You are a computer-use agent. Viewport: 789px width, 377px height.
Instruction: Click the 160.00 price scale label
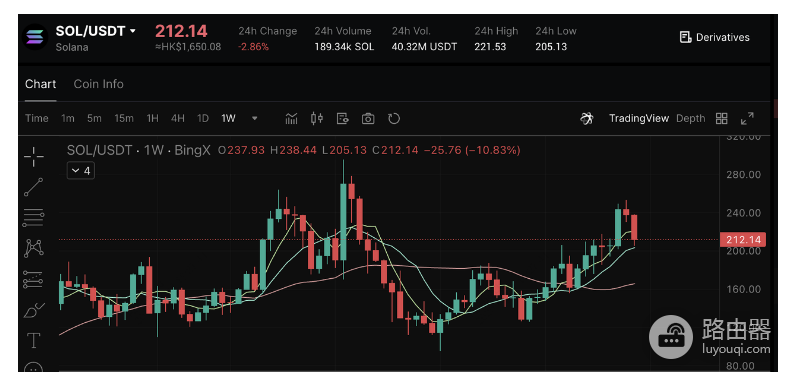point(743,289)
